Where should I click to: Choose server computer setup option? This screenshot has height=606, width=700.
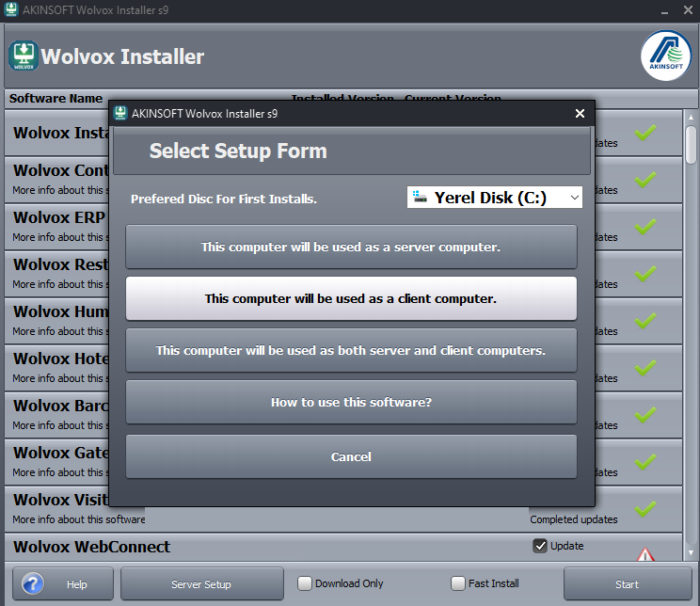(x=351, y=247)
